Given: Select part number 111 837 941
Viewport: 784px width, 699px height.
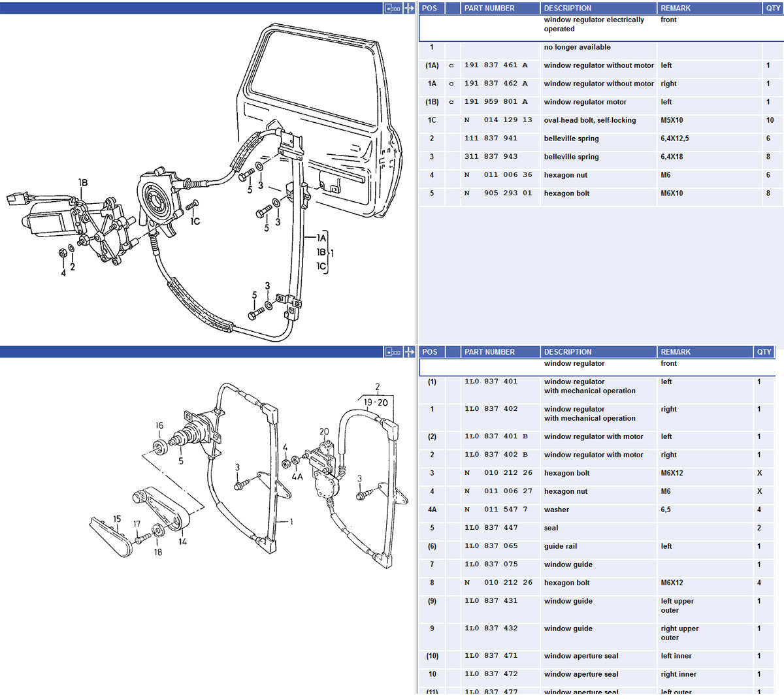Looking at the screenshot, I should point(491,138).
